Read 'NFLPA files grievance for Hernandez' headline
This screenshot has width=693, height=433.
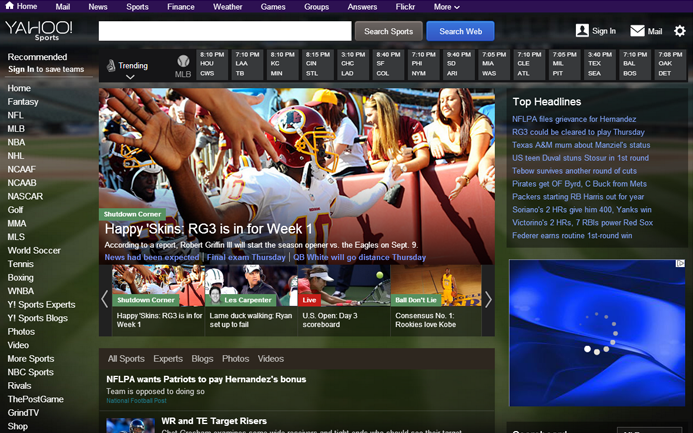(574, 119)
